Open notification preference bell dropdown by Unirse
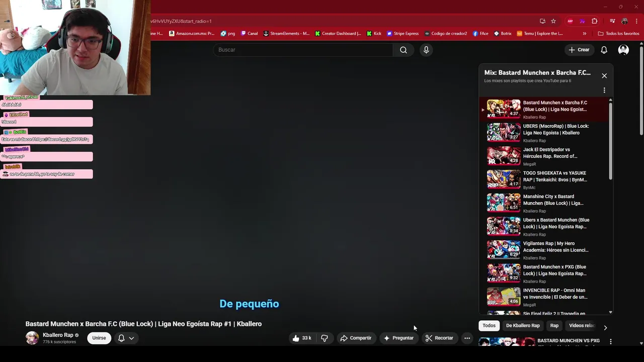Screen dimensions: 644x362 click(x=126, y=338)
